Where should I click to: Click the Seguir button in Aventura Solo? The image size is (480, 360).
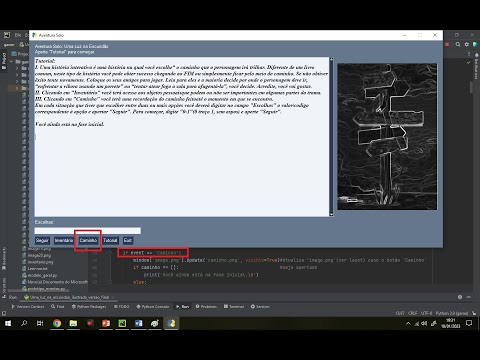tap(42, 240)
